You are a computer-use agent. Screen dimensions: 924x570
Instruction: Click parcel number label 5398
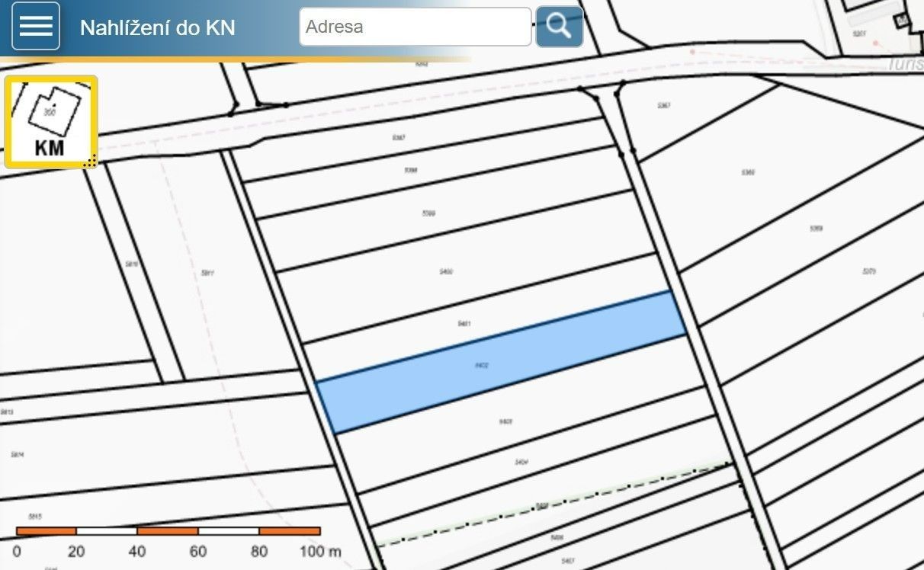(x=411, y=170)
